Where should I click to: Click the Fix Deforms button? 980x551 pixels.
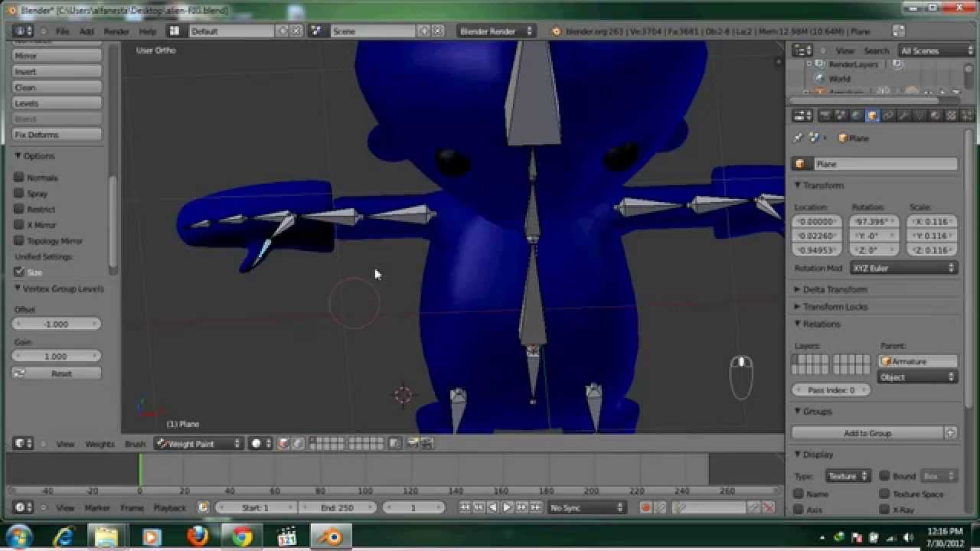57,135
